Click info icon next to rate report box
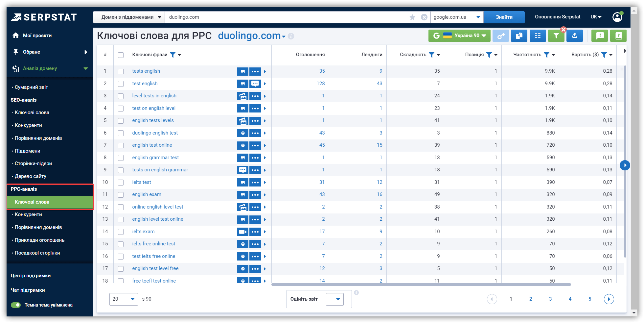 [356, 292]
